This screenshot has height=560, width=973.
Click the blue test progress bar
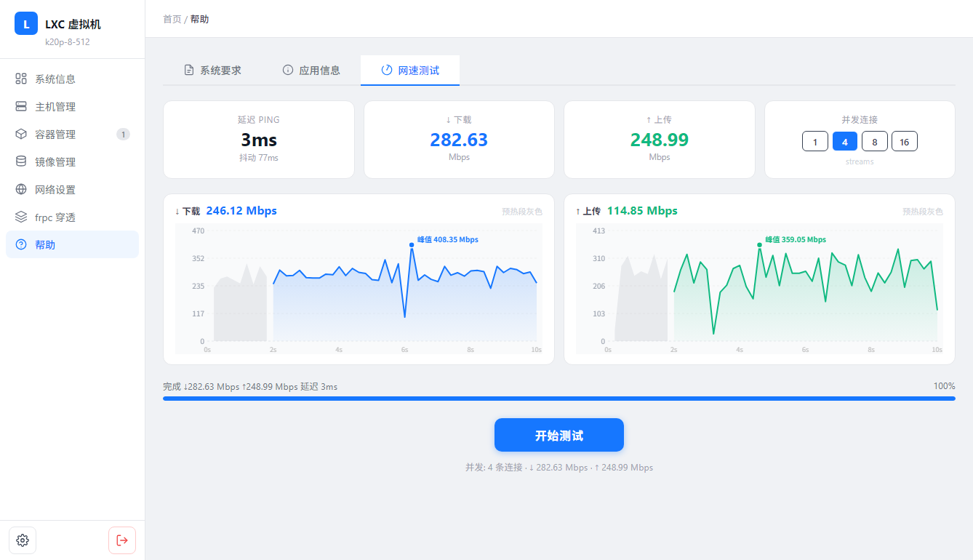click(559, 399)
